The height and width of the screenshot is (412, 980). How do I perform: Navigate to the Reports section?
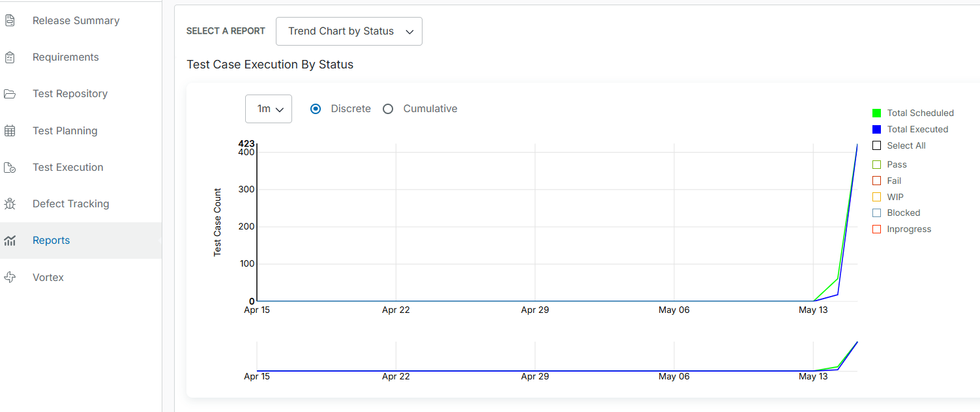tap(51, 240)
